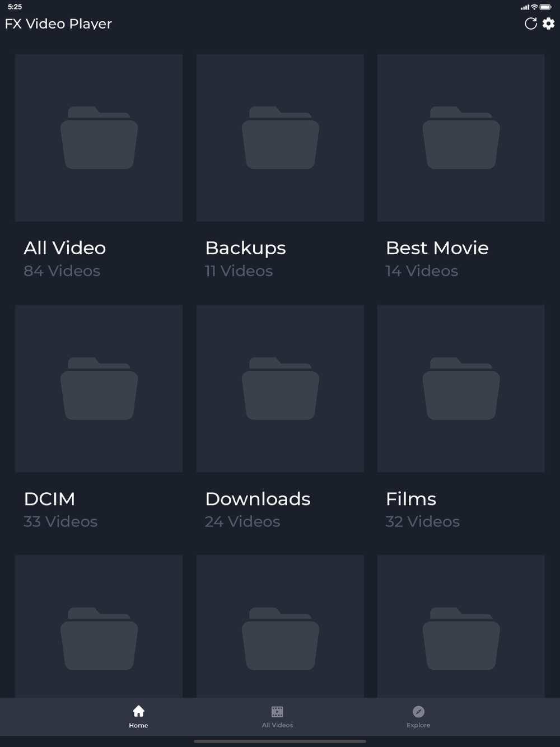Click the FX Video Player title
560x747 pixels.
pyautogui.click(x=58, y=24)
